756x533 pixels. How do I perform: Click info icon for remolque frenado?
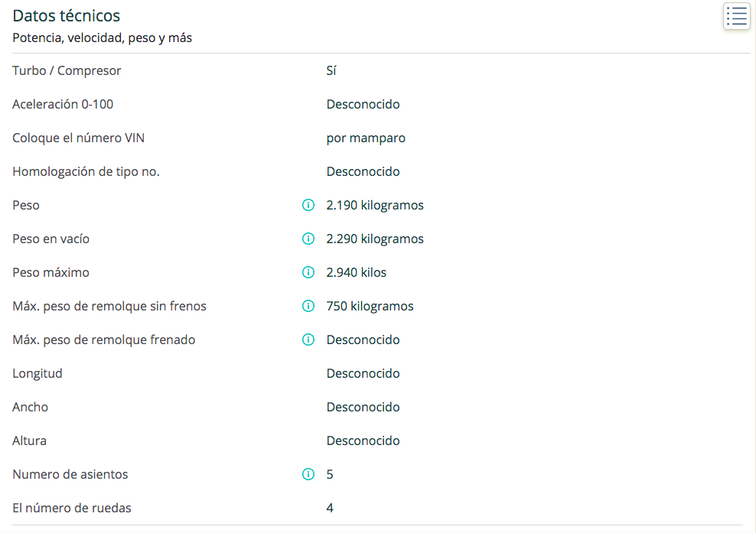click(x=308, y=340)
